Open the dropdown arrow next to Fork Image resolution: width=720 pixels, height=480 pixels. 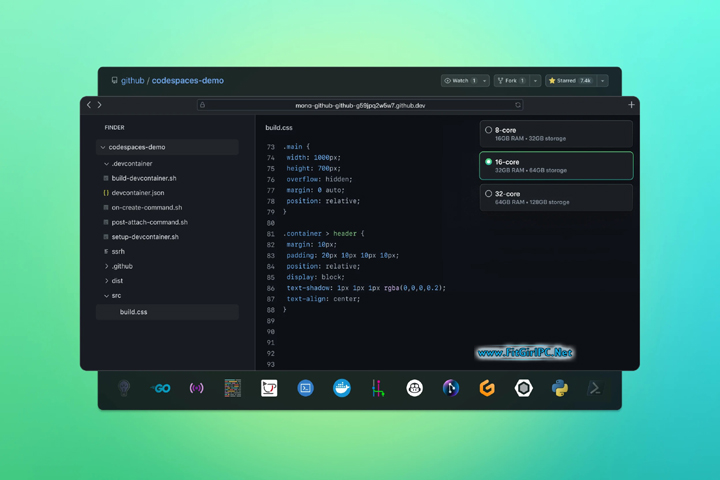click(x=535, y=81)
